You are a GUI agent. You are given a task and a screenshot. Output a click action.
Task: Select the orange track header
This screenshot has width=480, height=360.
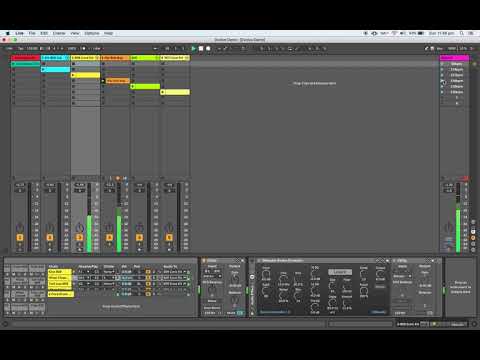[115, 58]
